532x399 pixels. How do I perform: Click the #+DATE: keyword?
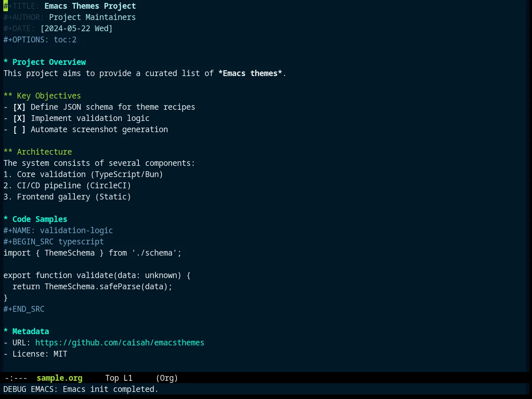pyautogui.click(x=19, y=29)
